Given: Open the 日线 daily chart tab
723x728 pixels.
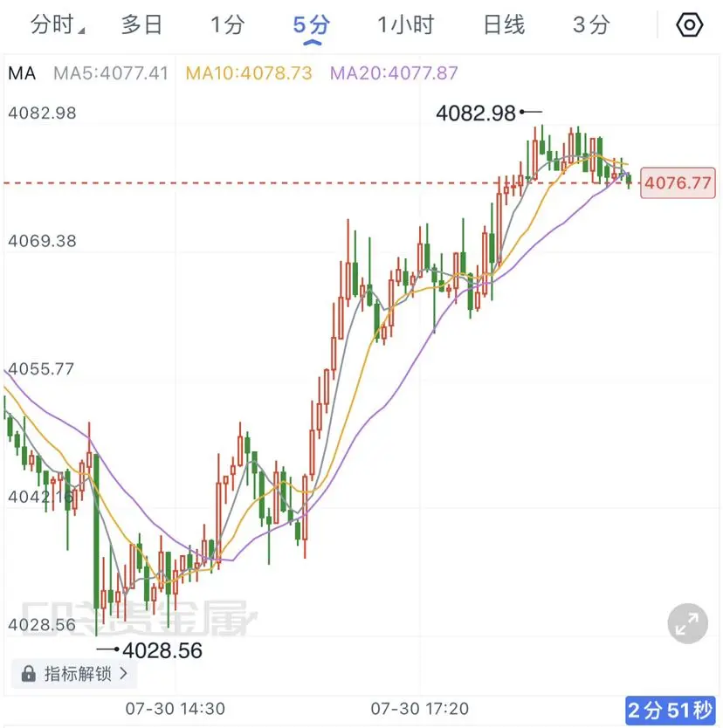Looking at the screenshot, I should (x=504, y=24).
